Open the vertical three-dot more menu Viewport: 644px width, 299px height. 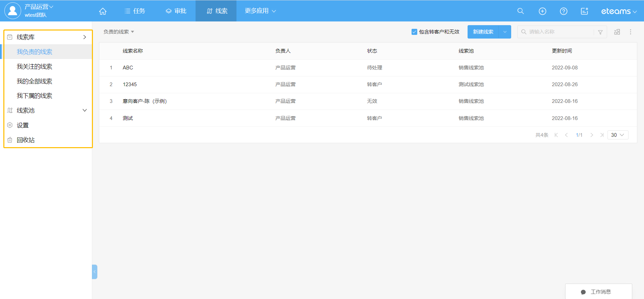(630, 32)
